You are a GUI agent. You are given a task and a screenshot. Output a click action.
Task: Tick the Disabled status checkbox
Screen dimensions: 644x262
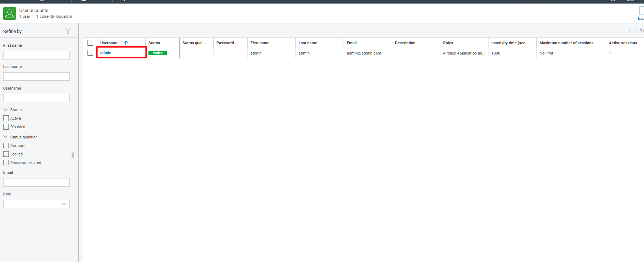[x=6, y=127]
